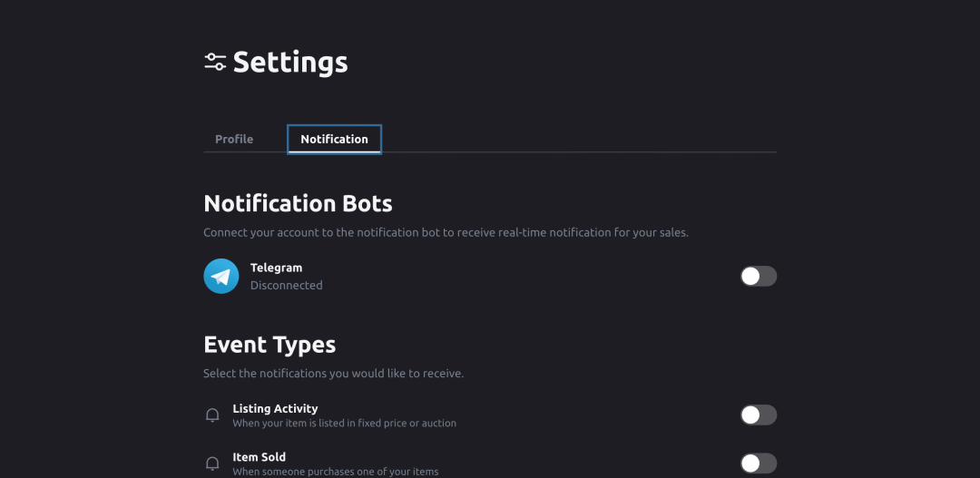Click the Listing Activity label
The height and width of the screenshot is (478, 980).
click(x=275, y=408)
